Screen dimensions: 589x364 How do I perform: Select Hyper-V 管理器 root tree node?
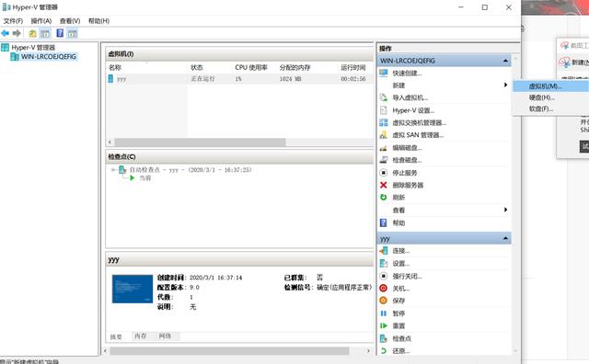pyautogui.click(x=33, y=48)
